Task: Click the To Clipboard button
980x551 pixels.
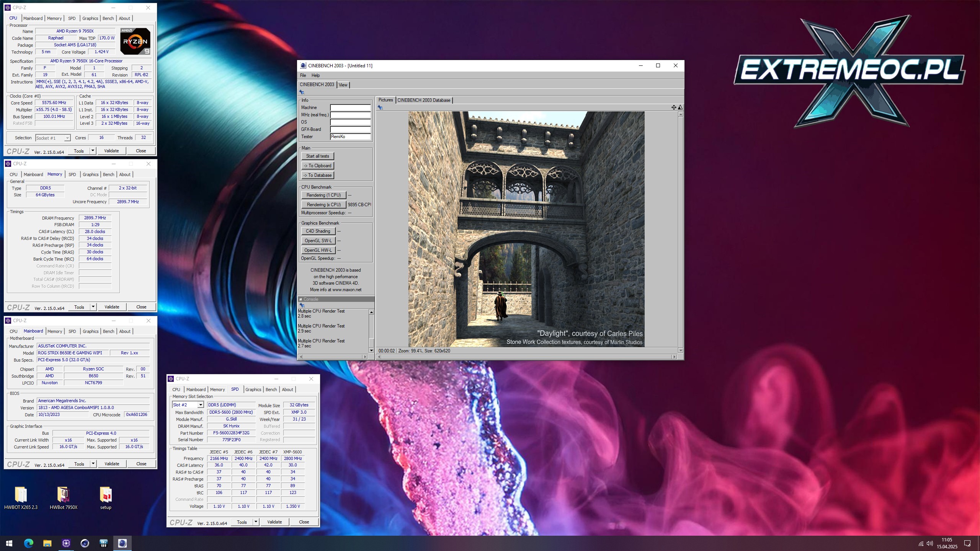Action: tap(318, 166)
